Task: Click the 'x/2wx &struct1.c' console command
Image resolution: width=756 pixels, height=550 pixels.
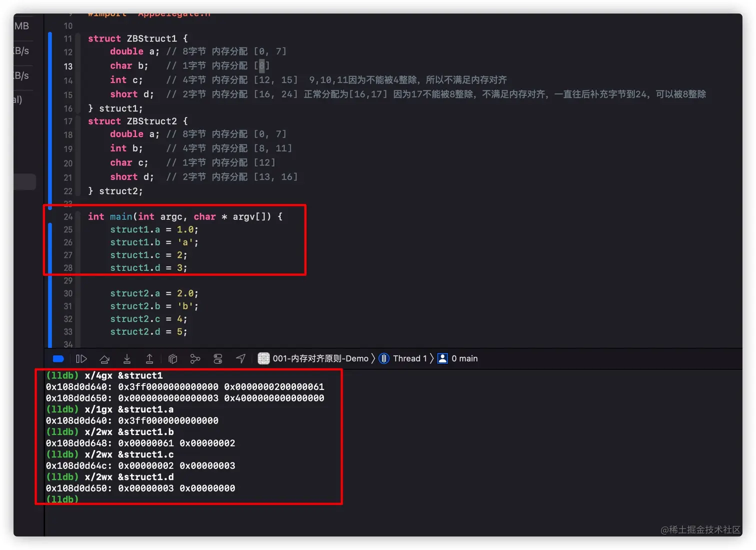Action: (x=129, y=454)
